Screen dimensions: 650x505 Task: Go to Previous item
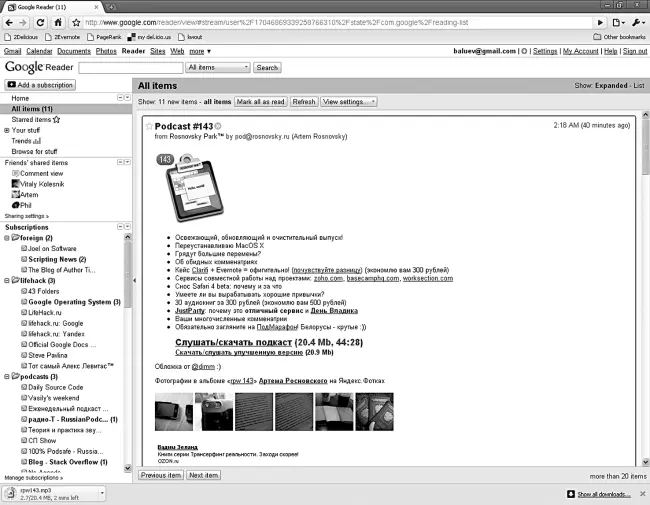(x=161, y=475)
